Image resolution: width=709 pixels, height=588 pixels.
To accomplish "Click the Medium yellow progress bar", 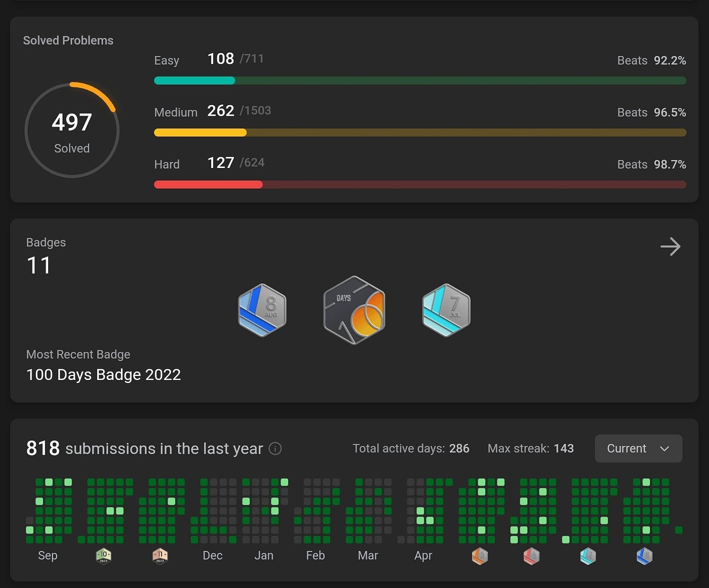I will point(420,133).
